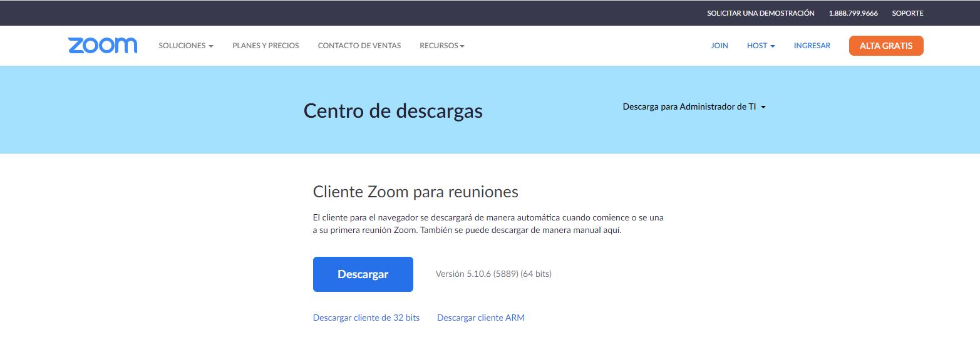
Task: Open Descarga para Administrador de TI dropdown
Action: click(x=694, y=107)
